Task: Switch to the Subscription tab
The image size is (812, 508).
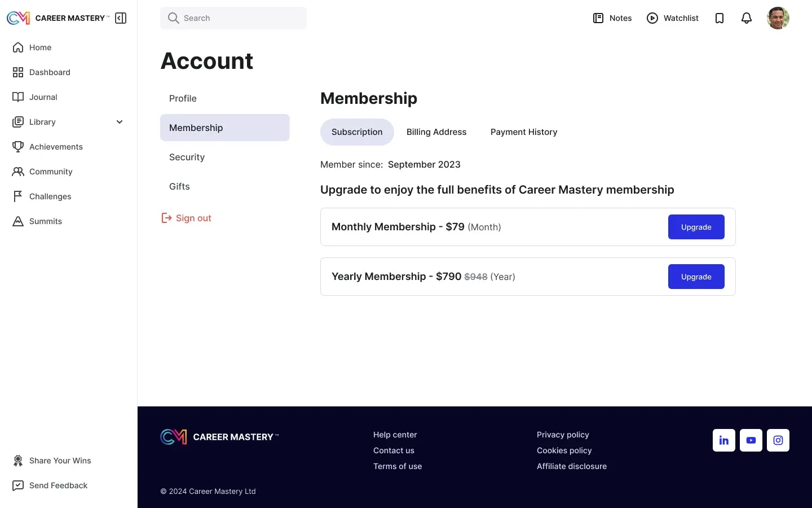Action: pyautogui.click(x=357, y=132)
